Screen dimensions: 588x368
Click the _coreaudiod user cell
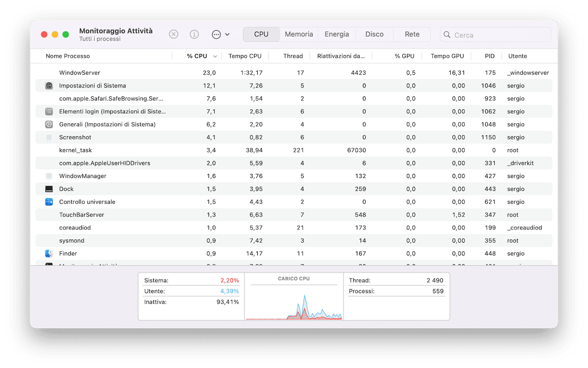[525, 228]
